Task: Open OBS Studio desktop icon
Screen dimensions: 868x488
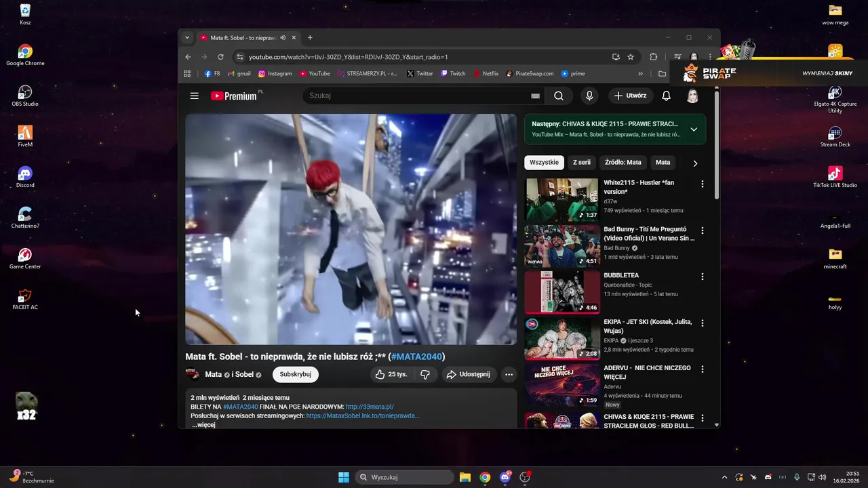Action: [25, 96]
